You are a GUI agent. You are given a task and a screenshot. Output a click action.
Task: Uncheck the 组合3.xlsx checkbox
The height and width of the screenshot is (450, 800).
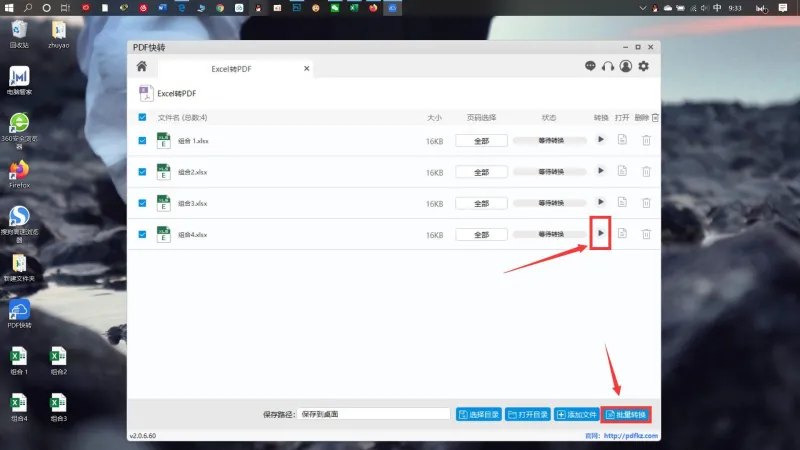[142, 203]
